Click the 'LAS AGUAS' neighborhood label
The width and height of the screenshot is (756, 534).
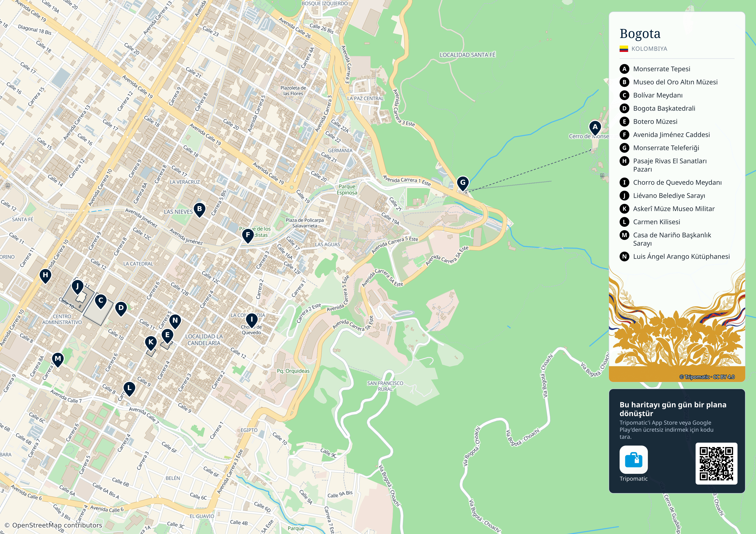[x=327, y=244]
